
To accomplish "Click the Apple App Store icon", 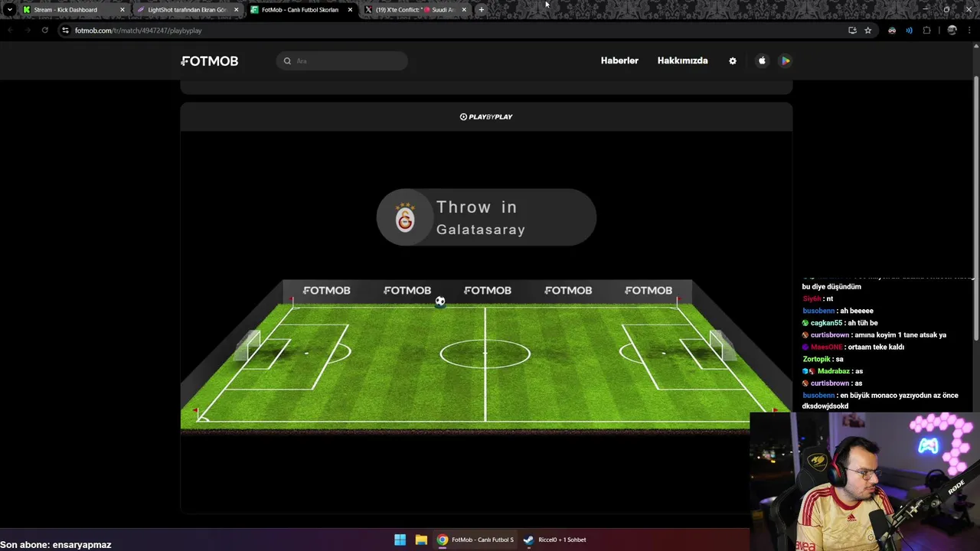I will click(x=762, y=60).
